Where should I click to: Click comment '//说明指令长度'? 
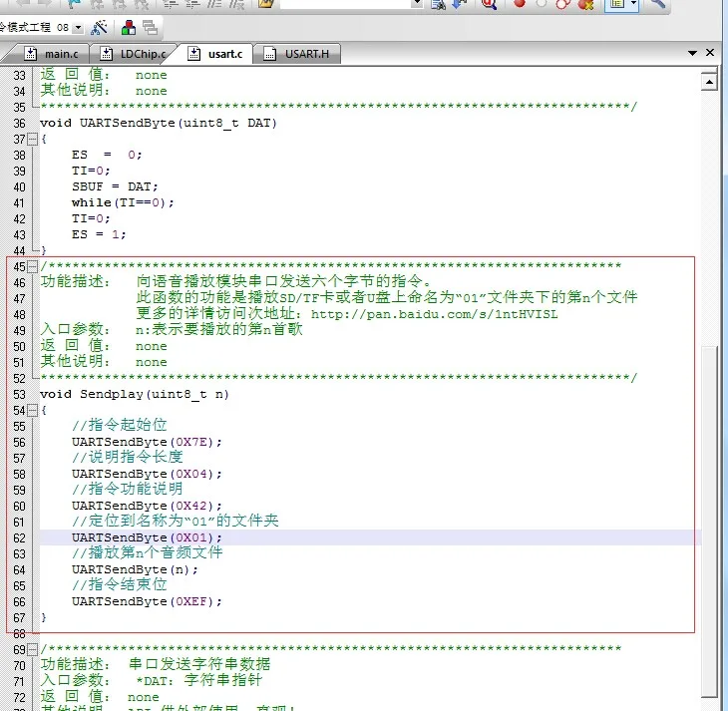click(128, 457)
